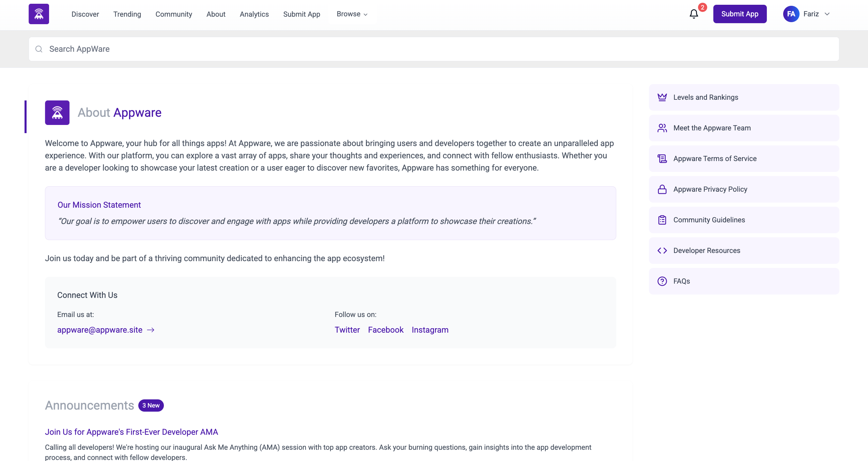Click the 3 New announcements badge

tap(151, 406)
